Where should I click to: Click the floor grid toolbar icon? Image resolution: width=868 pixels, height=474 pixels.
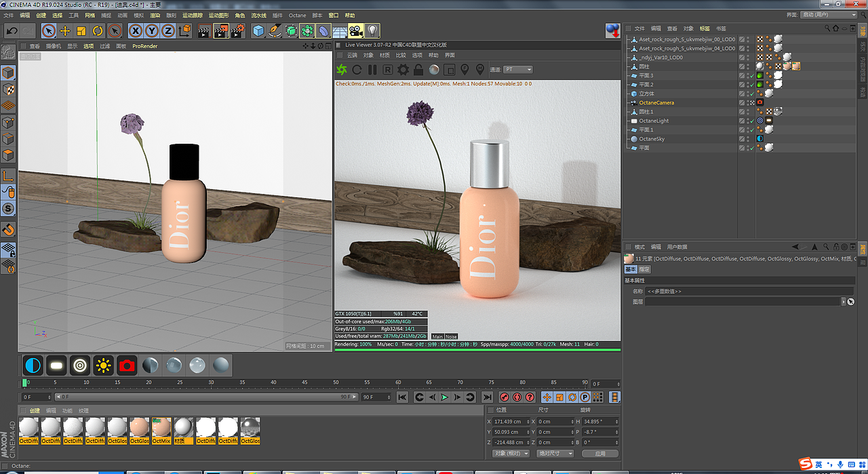[x=340, y=31]
